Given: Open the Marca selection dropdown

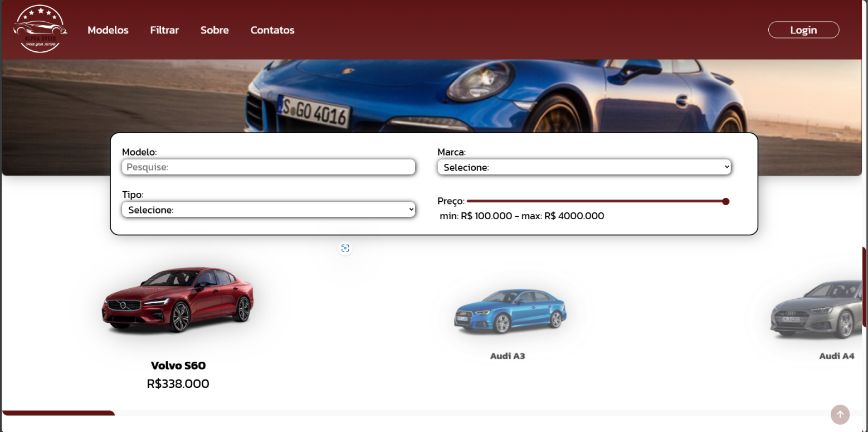Looking at the screenshot, I should 584,167.
